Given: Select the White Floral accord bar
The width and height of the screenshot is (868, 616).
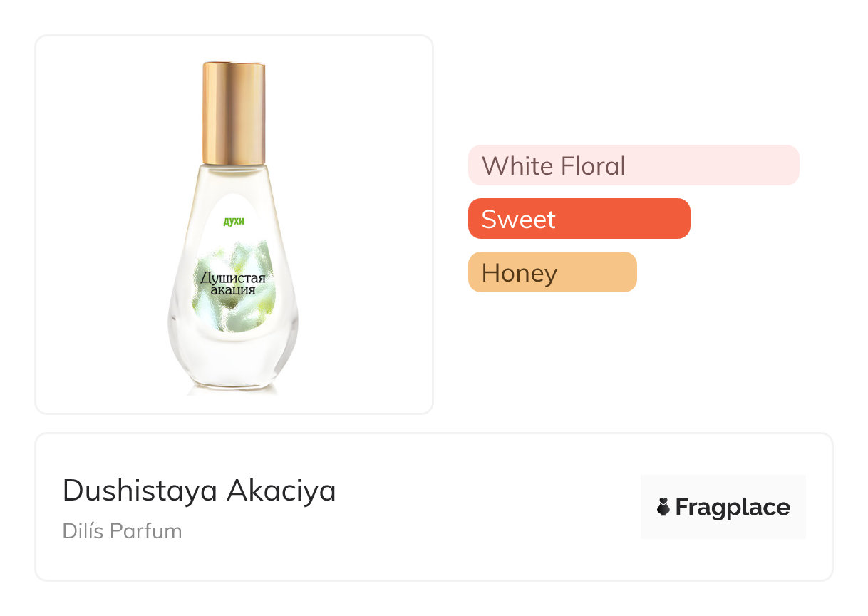Looking at the screenshot, I should coord(633,165).
